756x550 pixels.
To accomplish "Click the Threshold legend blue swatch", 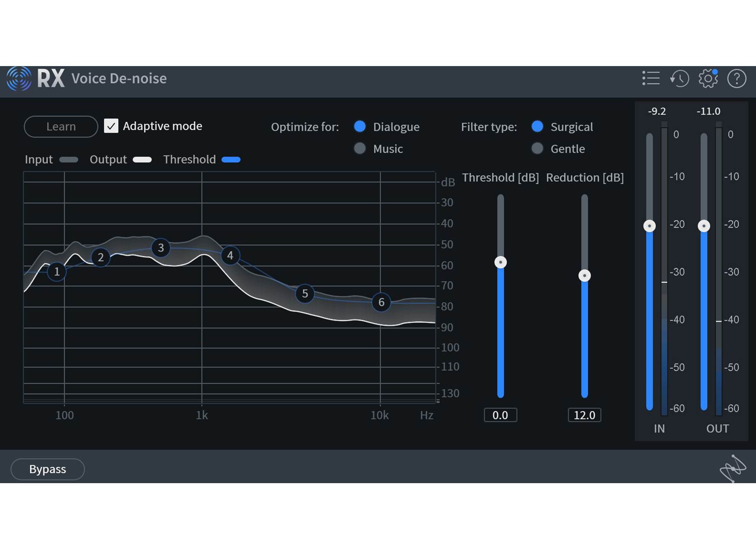I will (x=231, y=160).
